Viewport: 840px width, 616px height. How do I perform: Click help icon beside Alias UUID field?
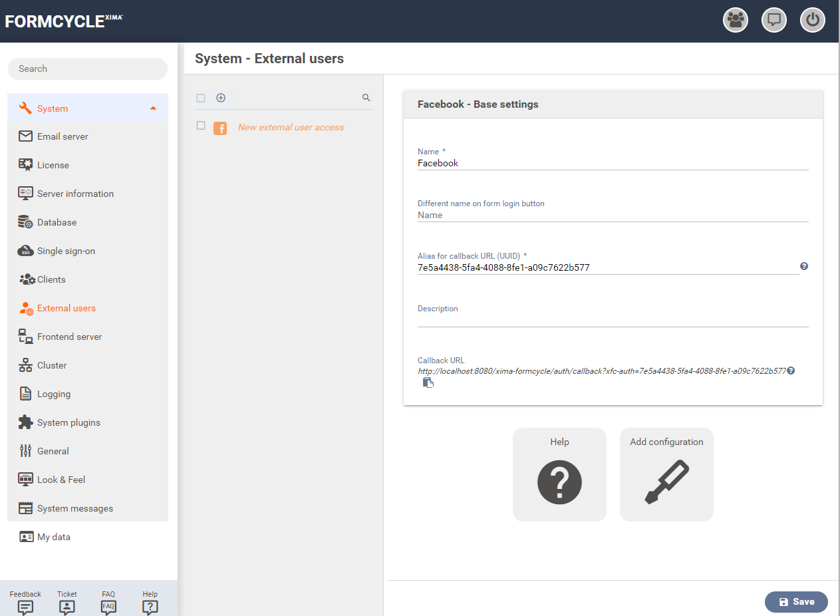click(804, 266)
